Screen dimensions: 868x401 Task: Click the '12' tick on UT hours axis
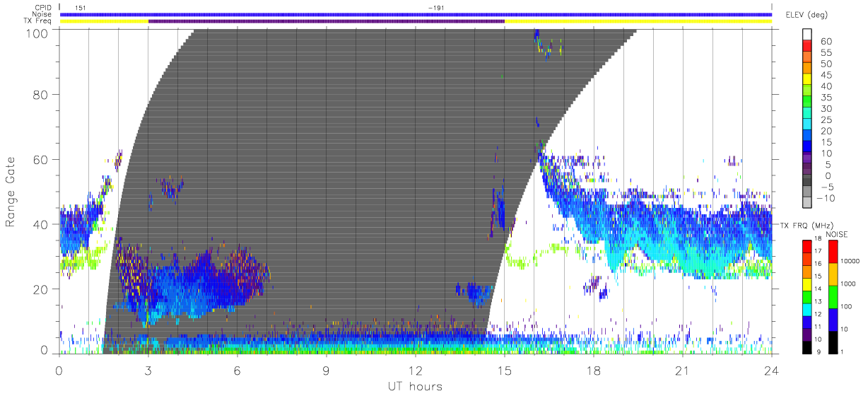(415, 370)
